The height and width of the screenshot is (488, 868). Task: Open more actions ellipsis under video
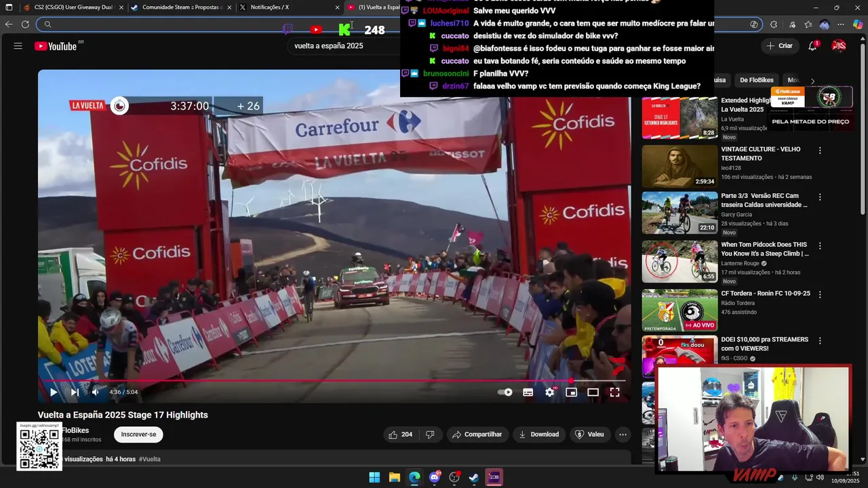[623, 434]
